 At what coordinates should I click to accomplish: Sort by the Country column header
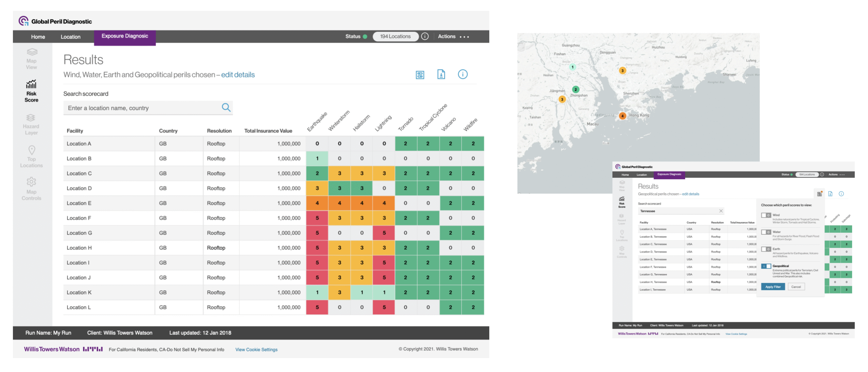(x=168, y=131)
